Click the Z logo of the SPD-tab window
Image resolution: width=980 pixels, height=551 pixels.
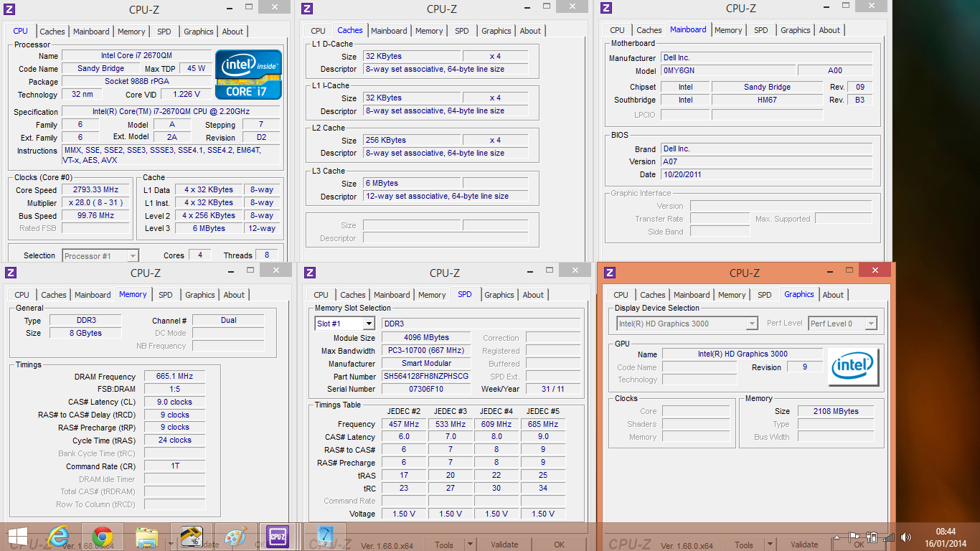pos(310,273)
